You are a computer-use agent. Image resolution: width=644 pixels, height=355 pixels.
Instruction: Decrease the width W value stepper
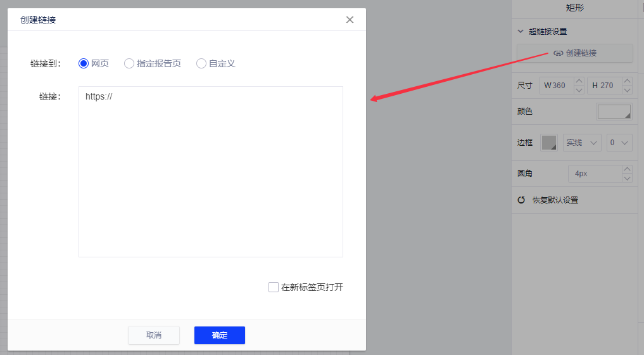coord(579,89)
